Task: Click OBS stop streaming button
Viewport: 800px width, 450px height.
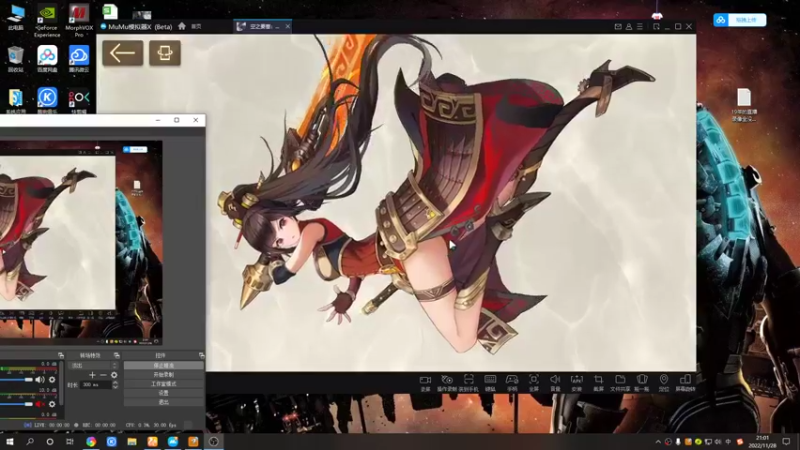Action: point(163,365)
